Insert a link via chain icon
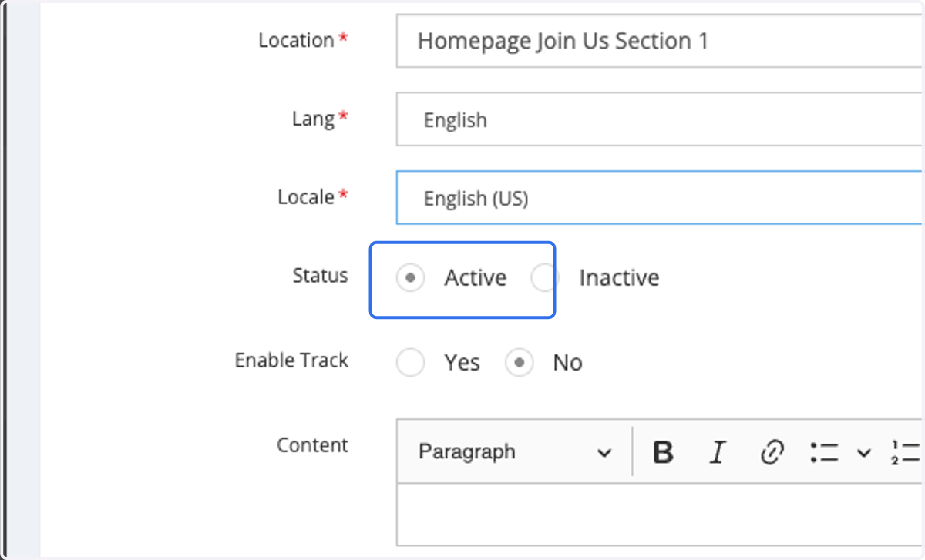The width and height of the screenshot is (925, 560). [x=772, y=452]
